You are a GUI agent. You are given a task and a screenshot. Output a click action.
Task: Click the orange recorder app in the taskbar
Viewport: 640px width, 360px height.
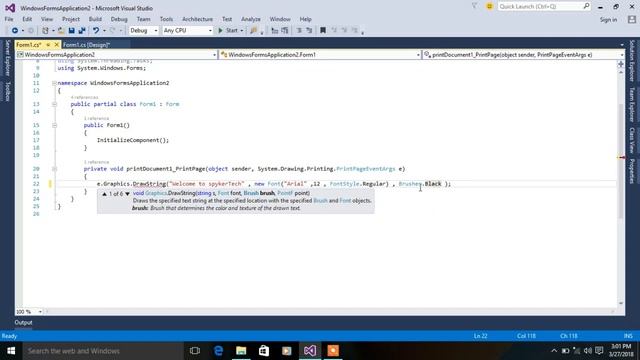tap(333, 351)
